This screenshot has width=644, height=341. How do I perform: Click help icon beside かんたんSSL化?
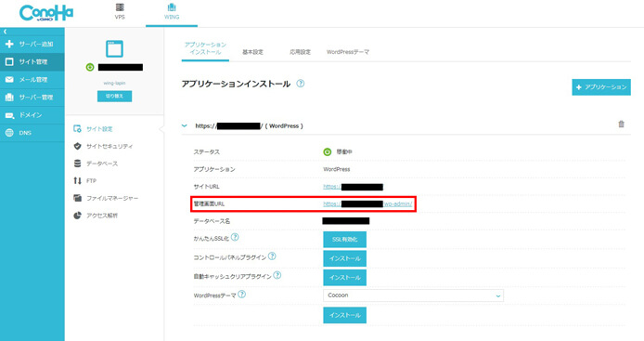click(235, 237)
